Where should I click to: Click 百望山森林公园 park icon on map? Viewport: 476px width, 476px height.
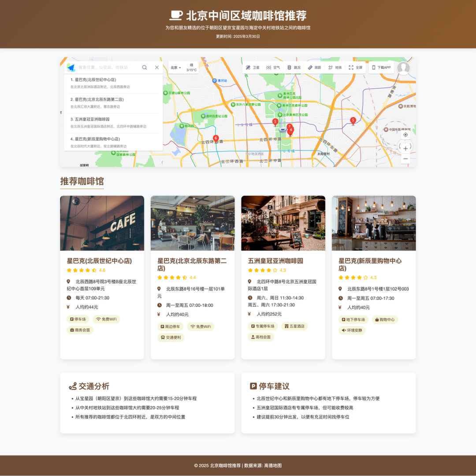point(165,93)
